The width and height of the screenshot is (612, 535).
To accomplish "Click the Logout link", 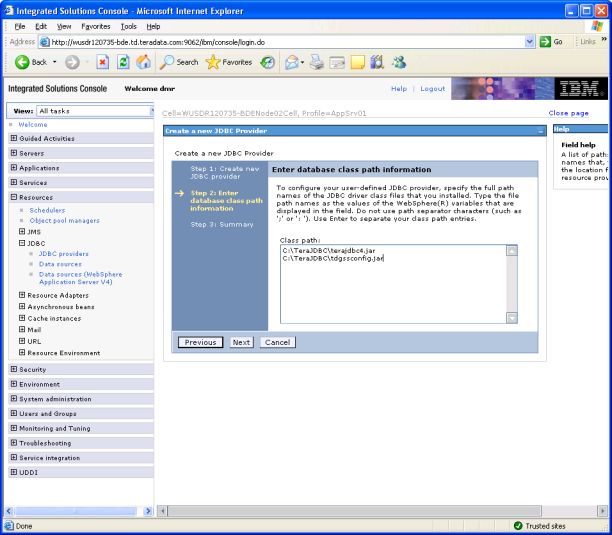I will pos(432,89).
